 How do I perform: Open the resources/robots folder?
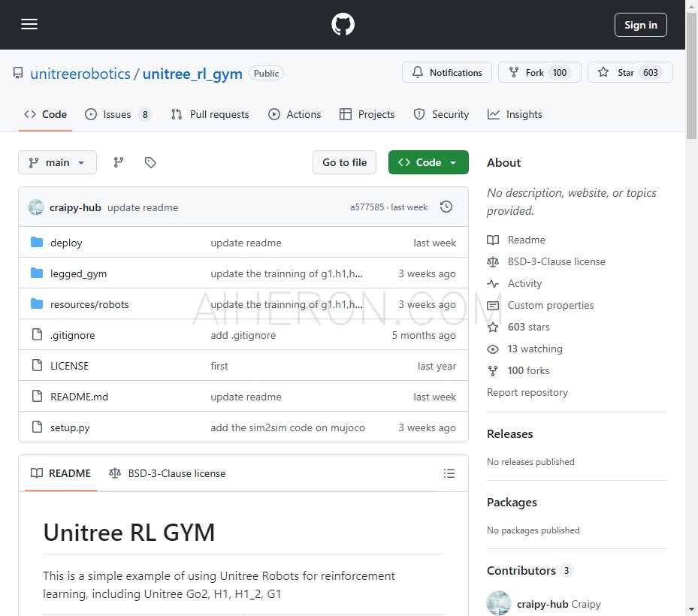tap(89, 304)
